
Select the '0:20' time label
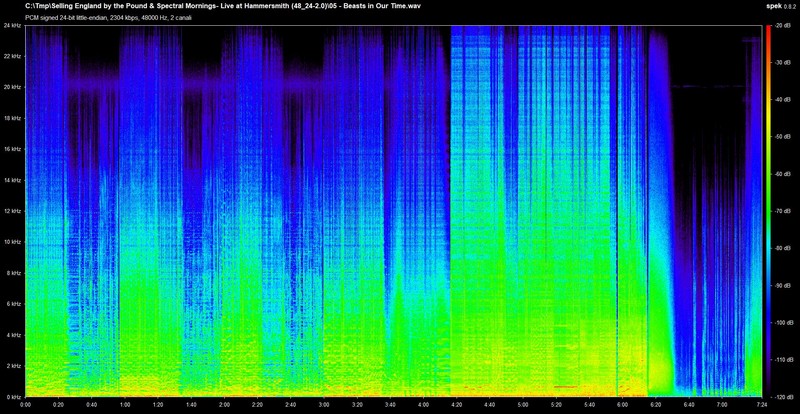tap(58, 404)
